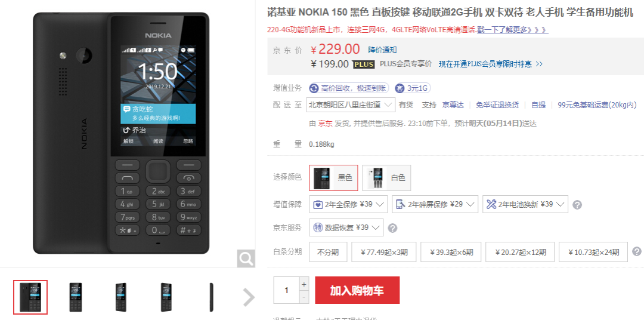The width and height of the screenshot is (644, 320).
Task: Expand 2年全保修 ¥39 dropdown
Action: (348, 204)
